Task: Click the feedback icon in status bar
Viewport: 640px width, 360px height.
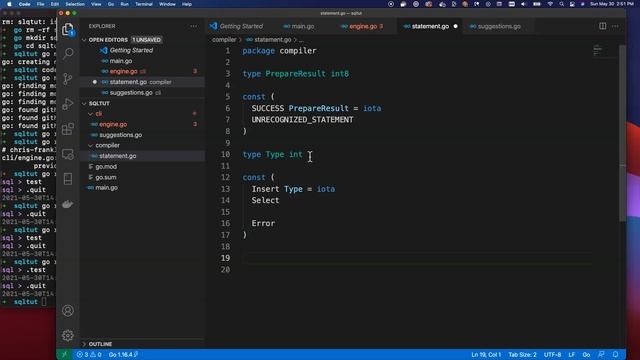Action: 602,355
